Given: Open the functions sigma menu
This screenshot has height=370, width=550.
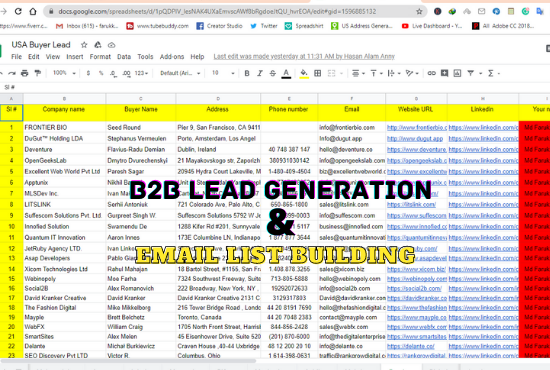Looking at the screenshot, I should (x=491, y=73).
